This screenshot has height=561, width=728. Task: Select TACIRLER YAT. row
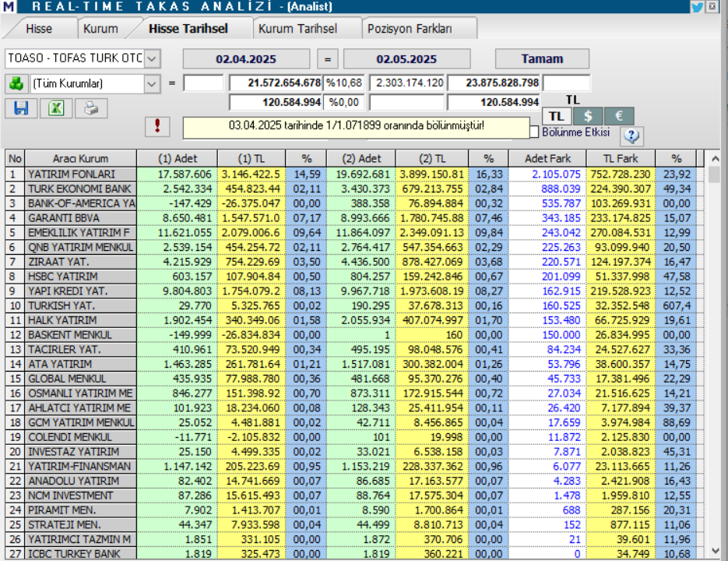(355, 350)
